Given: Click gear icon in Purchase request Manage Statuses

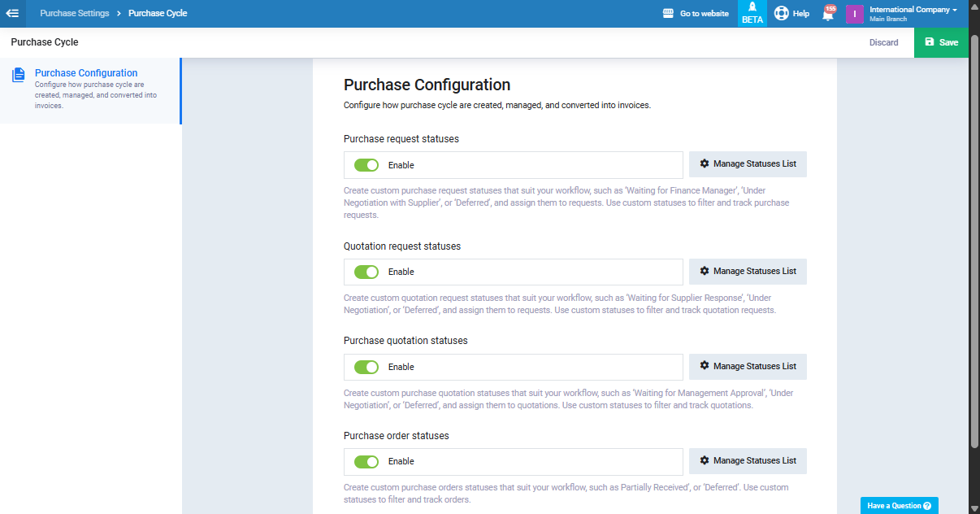Looking at the screenshot, I should 705,164.
